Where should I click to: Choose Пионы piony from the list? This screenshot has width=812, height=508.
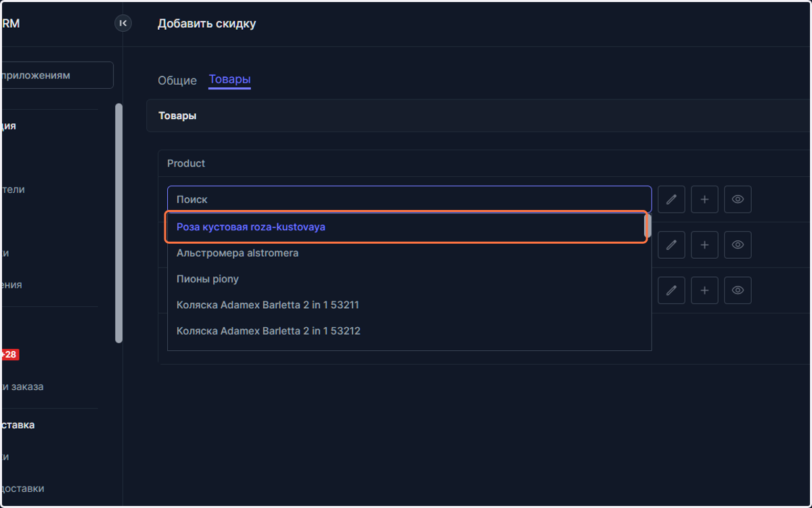click(406, 279)
